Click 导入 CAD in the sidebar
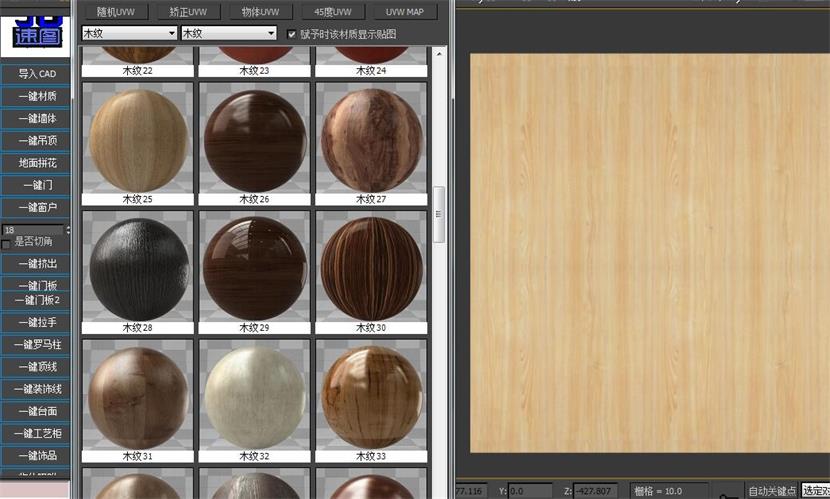Screen dimensions: 830x499 (x=36, y=74)
